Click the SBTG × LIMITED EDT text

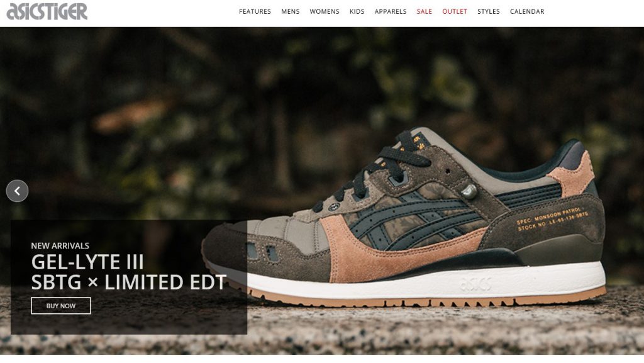[x=129, y=282]
